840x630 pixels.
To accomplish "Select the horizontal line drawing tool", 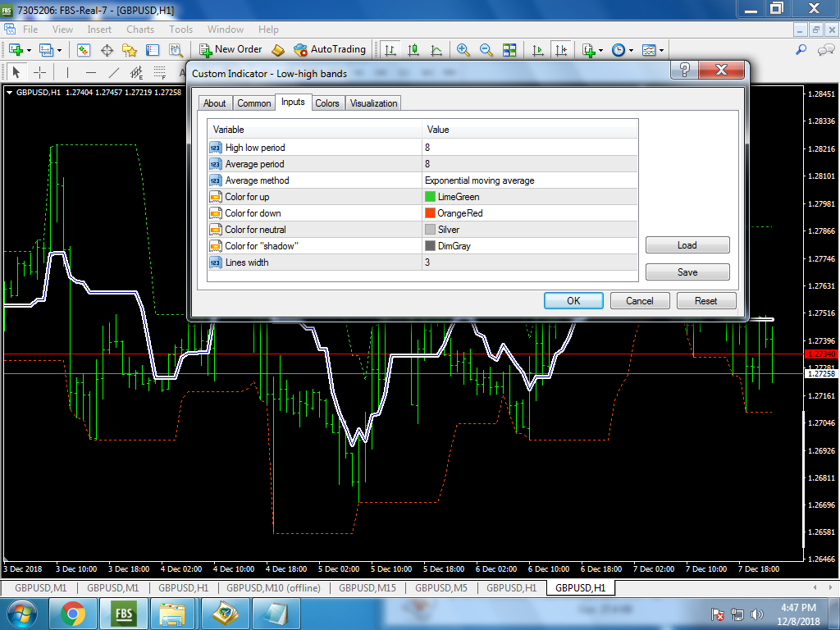I will point(90,72).
